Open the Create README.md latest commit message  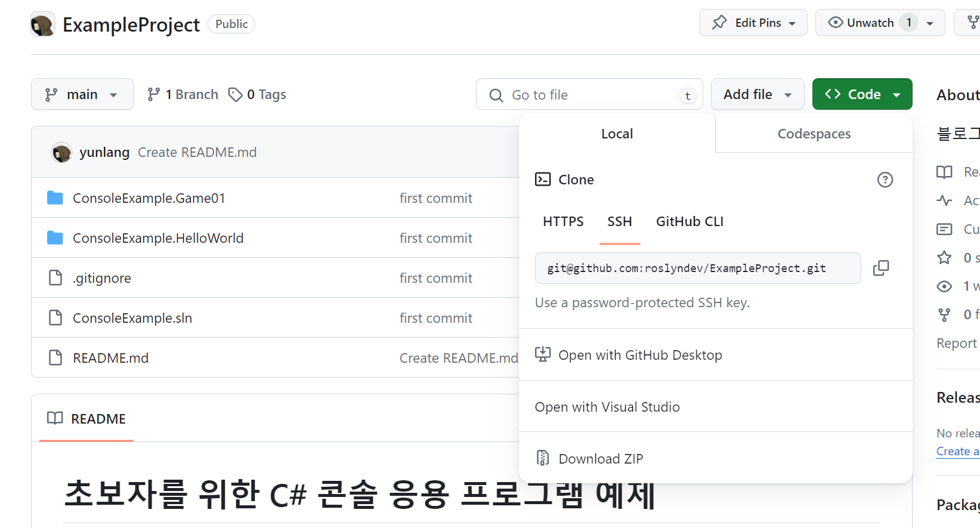pos(197,152)
